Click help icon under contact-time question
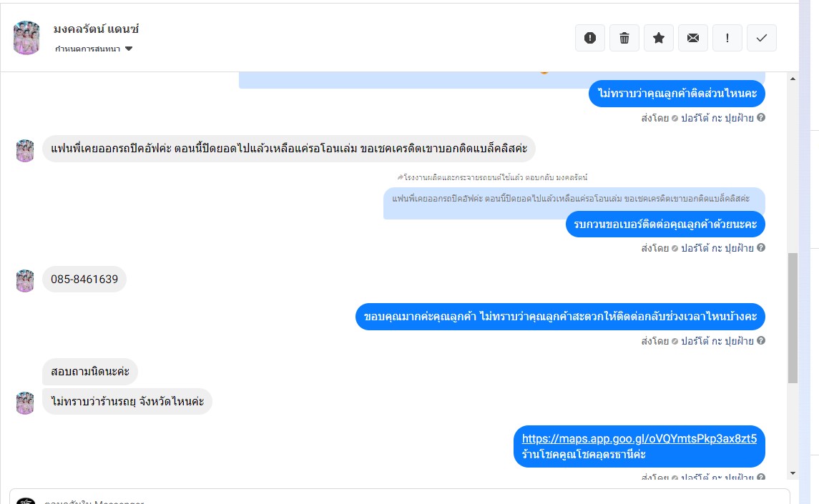This screenshot has width=819, height=504. coord(761,340)
